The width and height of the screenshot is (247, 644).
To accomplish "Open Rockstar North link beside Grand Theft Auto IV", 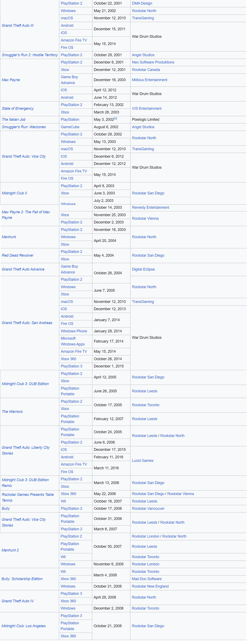I will point(144,597).
